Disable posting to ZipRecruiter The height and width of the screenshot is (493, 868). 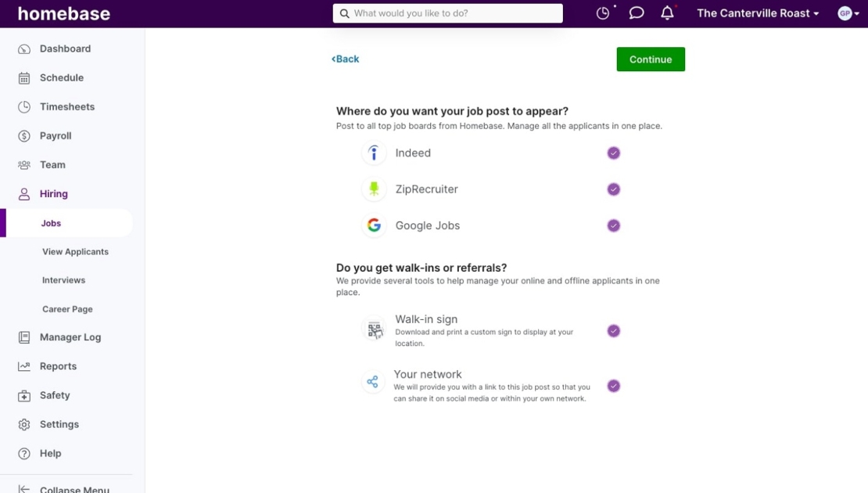[x=613, y=189]
